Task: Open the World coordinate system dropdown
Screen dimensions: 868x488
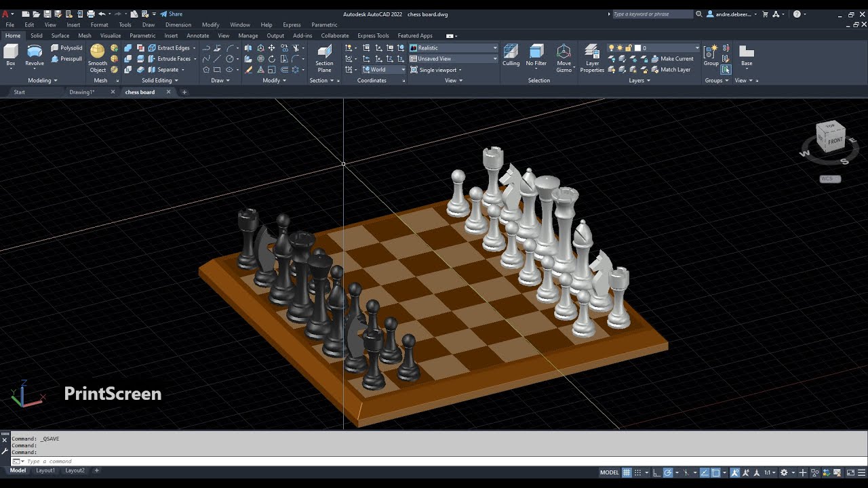Action: coord(383,70)
